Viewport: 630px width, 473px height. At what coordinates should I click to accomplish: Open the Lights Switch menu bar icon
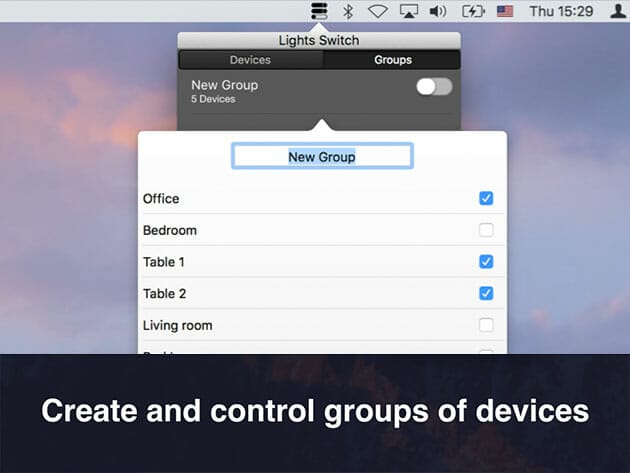coord(319,11)
